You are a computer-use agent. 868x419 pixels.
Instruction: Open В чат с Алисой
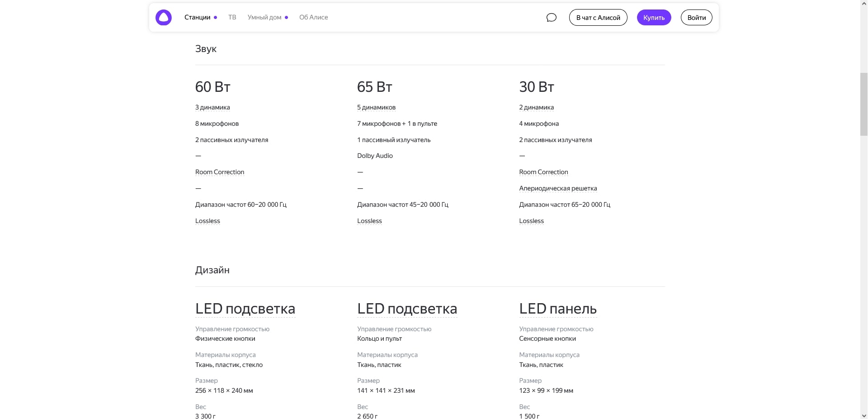[x=598, y=17]
